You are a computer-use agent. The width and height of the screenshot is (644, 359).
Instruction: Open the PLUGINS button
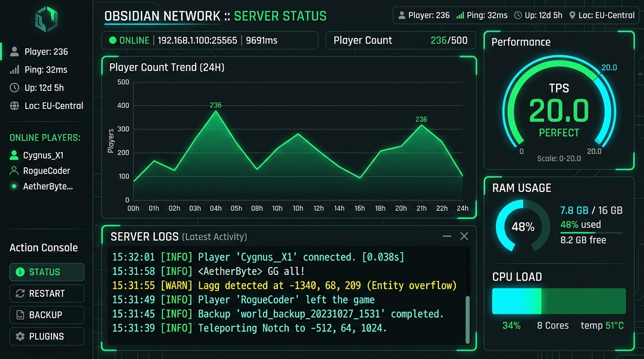(47, 337)
